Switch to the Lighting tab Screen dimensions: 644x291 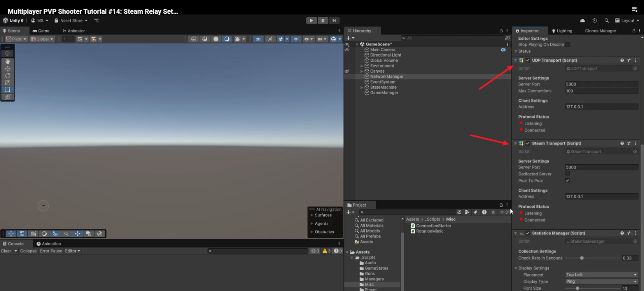click(x=562, y=31)
